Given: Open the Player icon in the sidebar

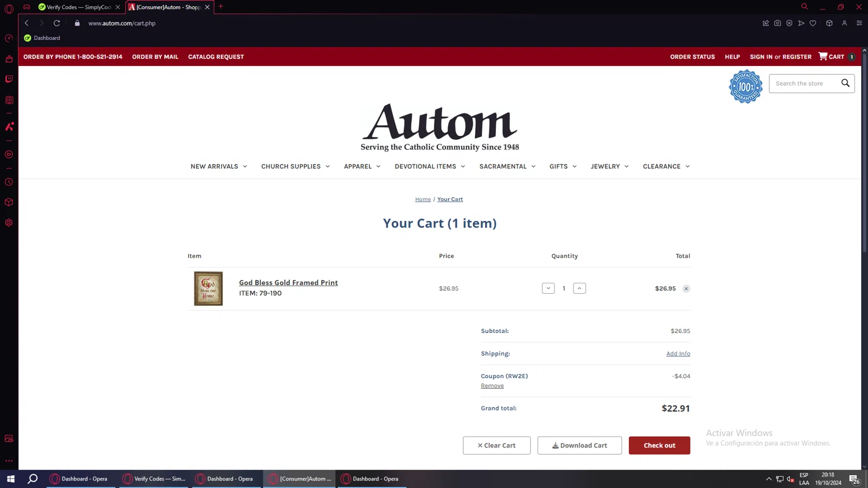Looking at the screenshot, I should click(x=9, y=154).
